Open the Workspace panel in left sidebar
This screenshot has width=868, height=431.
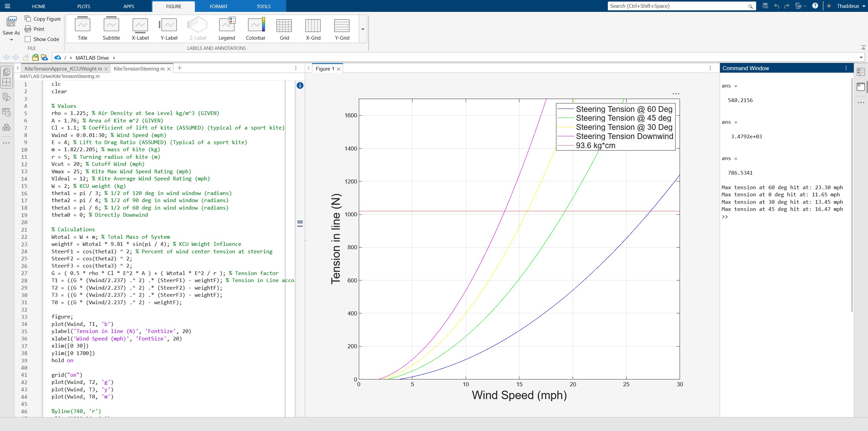coord(6,82)
